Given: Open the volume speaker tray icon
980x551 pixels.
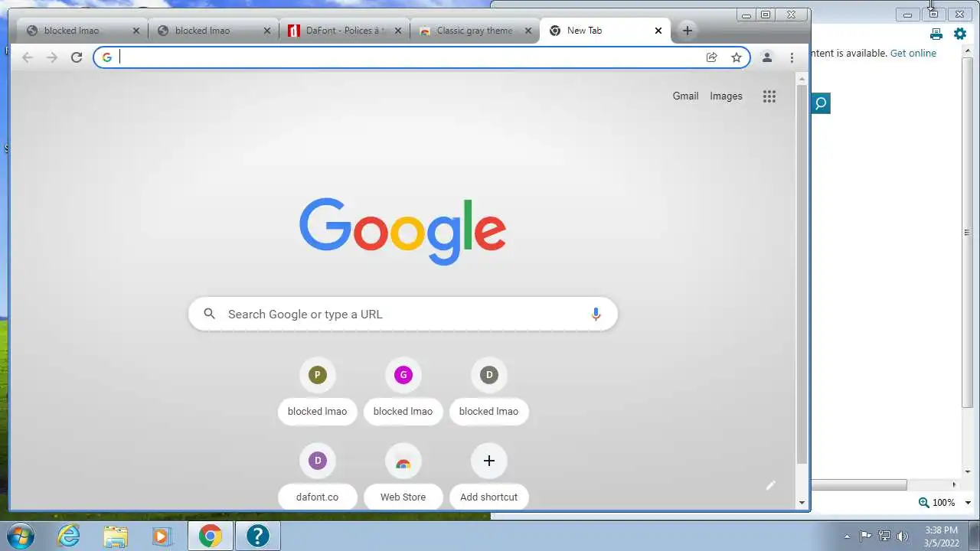Looking at the screenshot, I should point(903,536).
